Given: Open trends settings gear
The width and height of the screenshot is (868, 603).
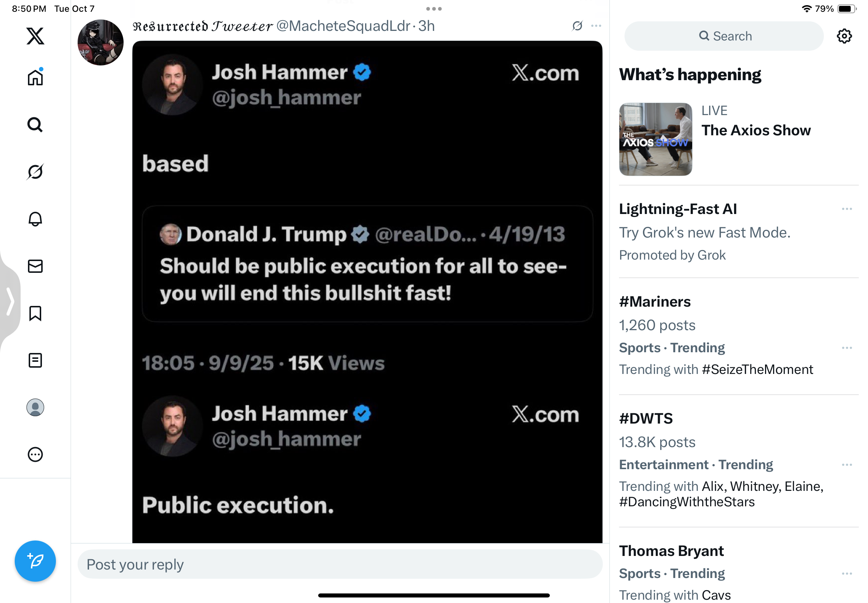Looking at the screenshot, I should click(844, 36).
